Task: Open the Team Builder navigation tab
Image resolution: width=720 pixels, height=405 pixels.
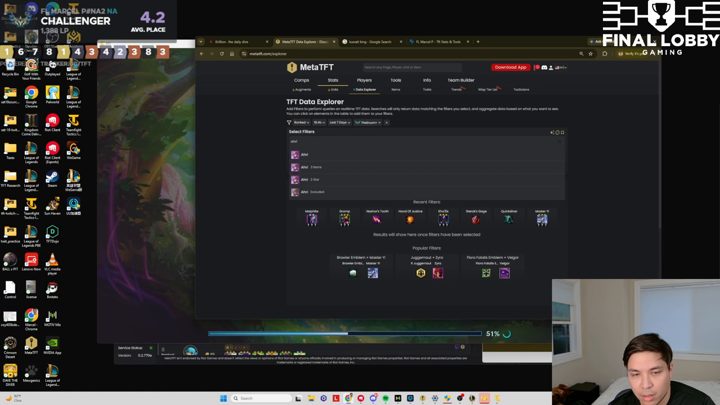Action: (x=461, y=80)
